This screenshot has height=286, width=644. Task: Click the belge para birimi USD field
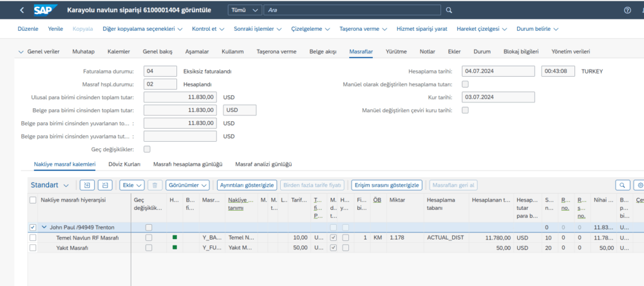(240, 110)
